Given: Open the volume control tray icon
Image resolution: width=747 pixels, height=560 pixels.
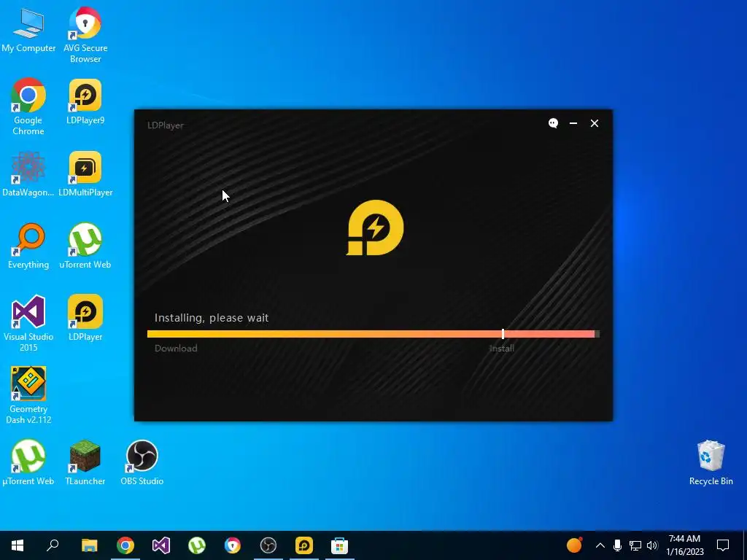Looking at the screenshot, I should click(x=652, y=545).
